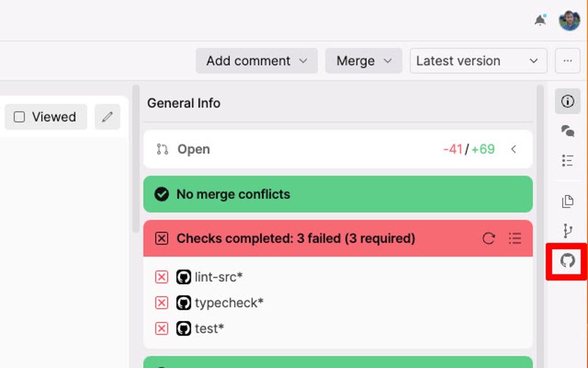Open the branch graph sidebar icon
Screen dimensions: 588x368
click(x=567, y=230)
